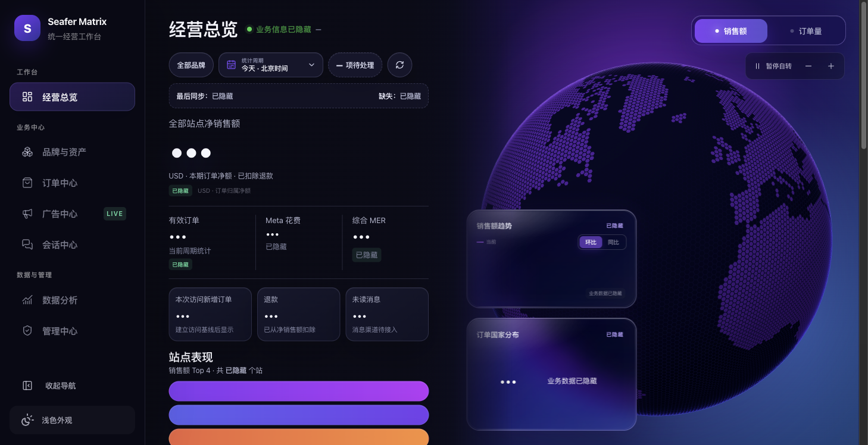
Task: Click the 品牌与资产 cubes icon
Action: 27,152
